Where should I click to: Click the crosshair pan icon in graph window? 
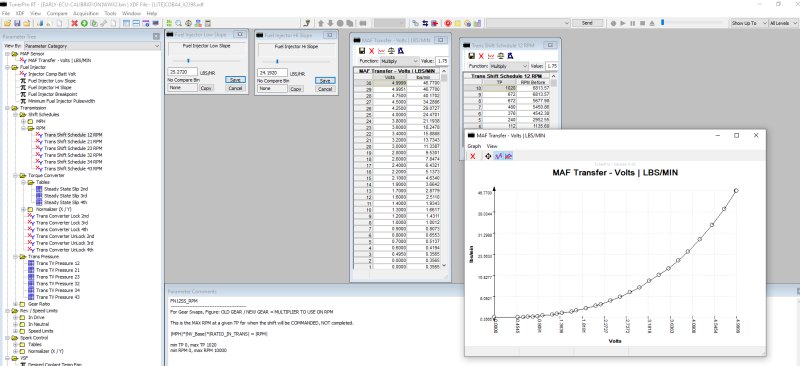point(488,156)
